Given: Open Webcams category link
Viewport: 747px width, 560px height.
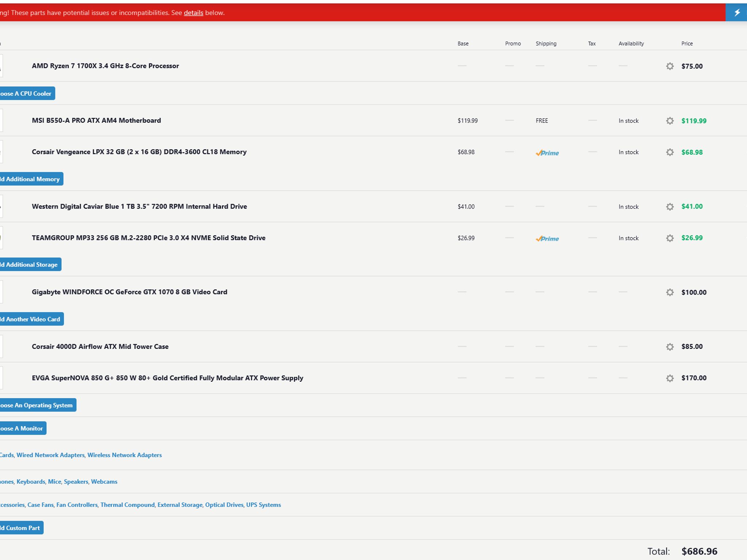Looking at the screenshot, I should [x=104, y=482].
